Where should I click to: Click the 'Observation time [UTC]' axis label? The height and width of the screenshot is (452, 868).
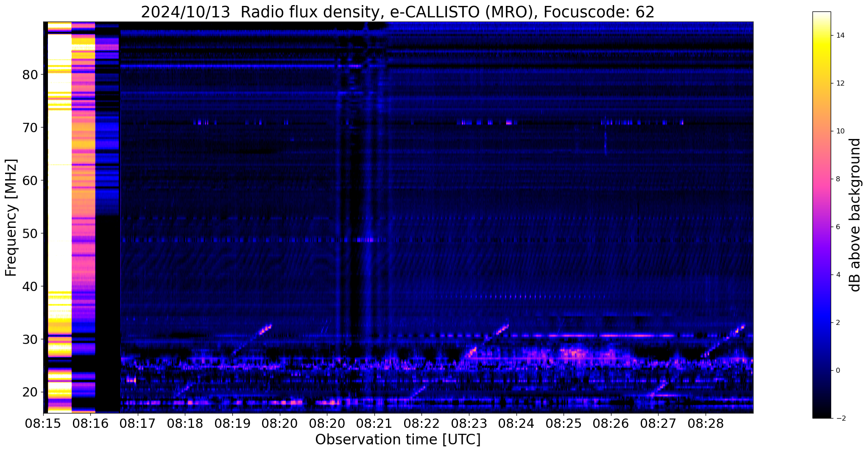[398, 439]
